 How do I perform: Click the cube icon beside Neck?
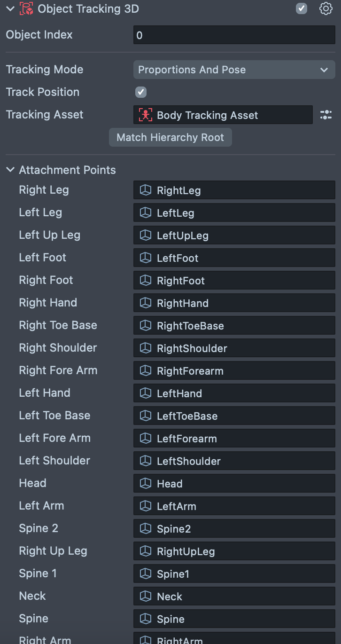coord(146,597)
